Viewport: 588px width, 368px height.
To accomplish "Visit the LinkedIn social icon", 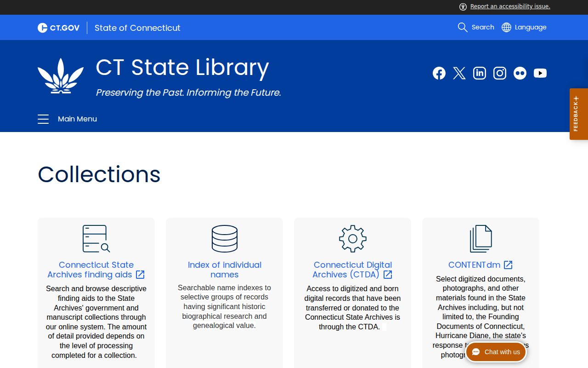I will (480, 73).
